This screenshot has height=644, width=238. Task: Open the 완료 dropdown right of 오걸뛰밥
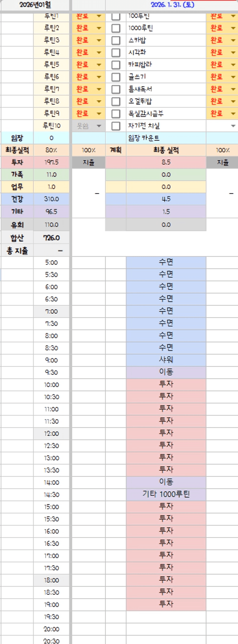click(x=233, y=101)
